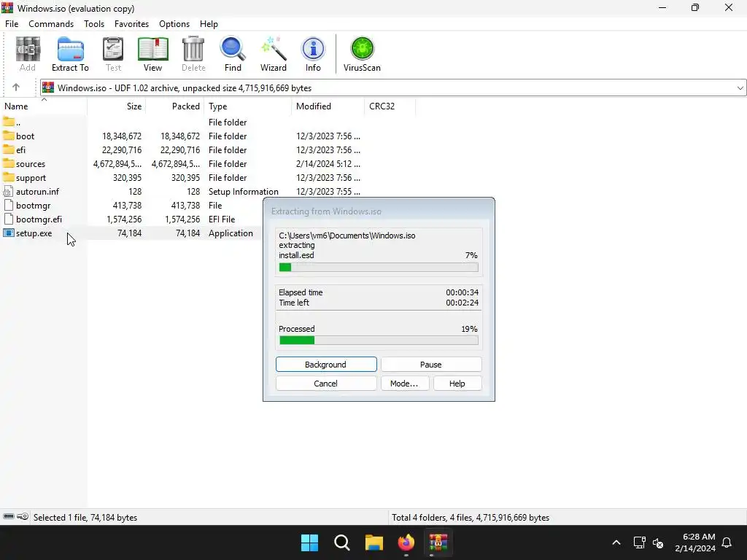Screen dimensions: 747x560
Task: Expand the archive path dropdown
Action: 740,88
